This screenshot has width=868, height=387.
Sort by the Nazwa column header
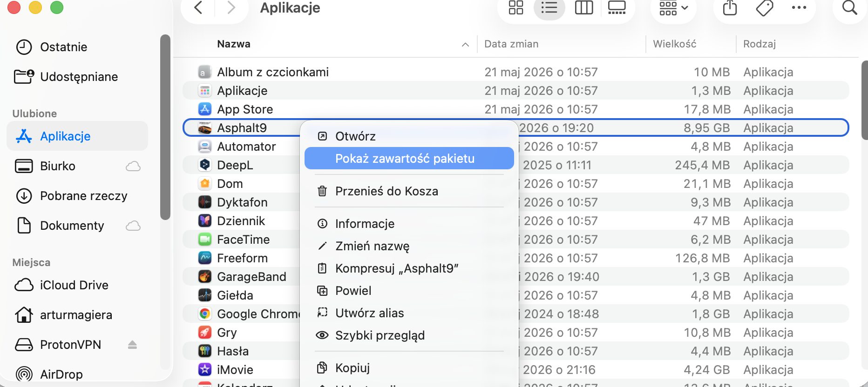(x=234, y=44)
